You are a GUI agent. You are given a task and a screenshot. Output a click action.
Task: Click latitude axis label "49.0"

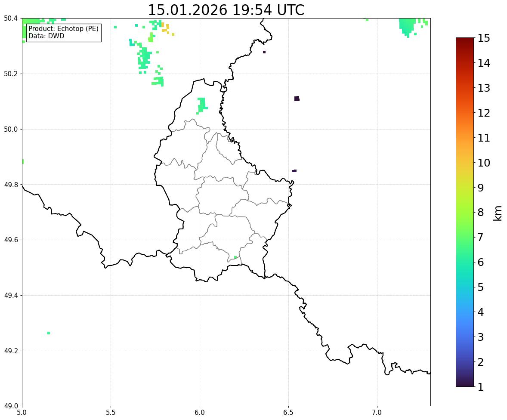[10, 406]
